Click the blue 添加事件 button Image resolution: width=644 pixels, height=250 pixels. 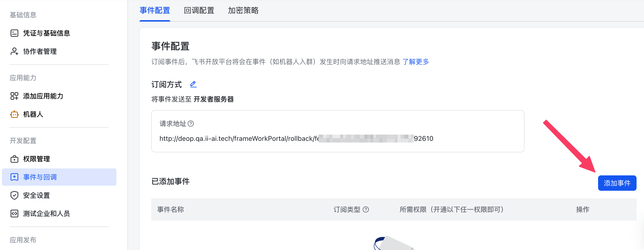click(x=617, y=183)
